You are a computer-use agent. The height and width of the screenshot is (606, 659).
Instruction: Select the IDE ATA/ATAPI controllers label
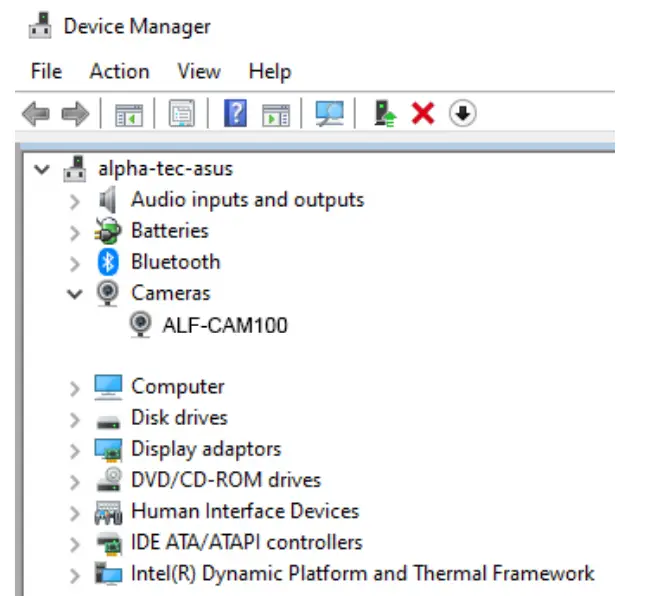(247, 542)
